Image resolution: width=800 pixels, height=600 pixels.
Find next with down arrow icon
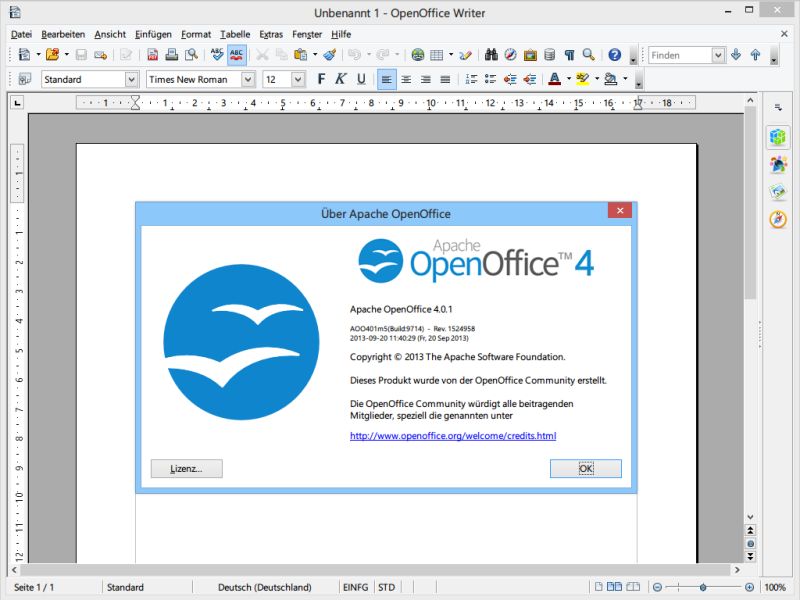[736, 55]
